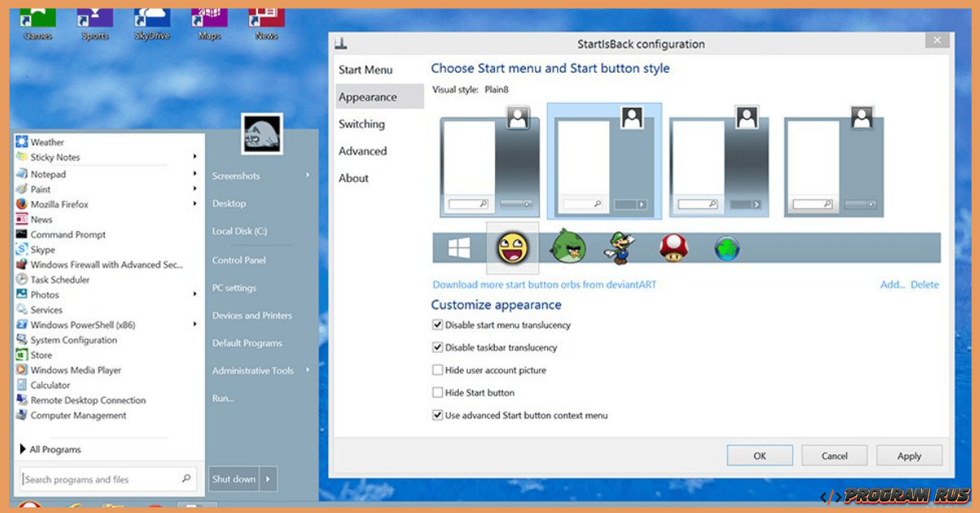Expand the Administrative Tools submenu
This screenshot has width=980, height=513.
point(308,370)
